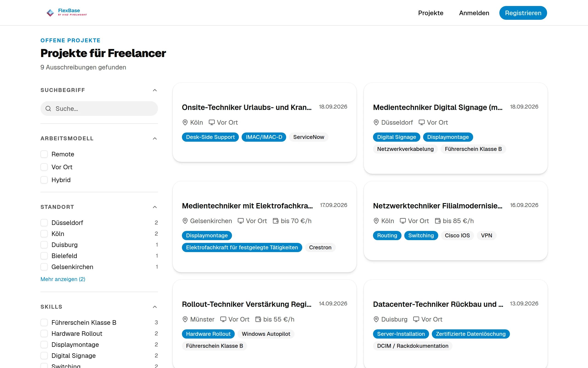Enable the Remote work model filter
This screenshot has width=588, height=368.
(44, 154)
